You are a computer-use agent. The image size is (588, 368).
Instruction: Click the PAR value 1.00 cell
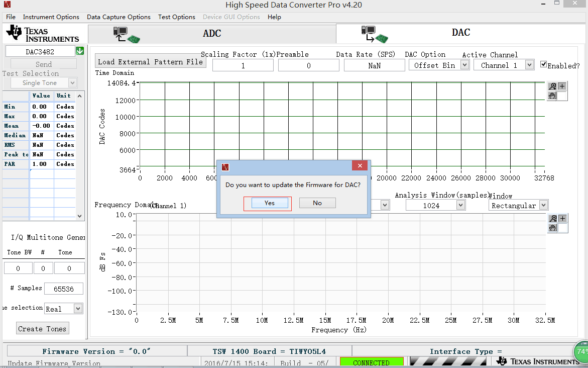click(42, 164)
